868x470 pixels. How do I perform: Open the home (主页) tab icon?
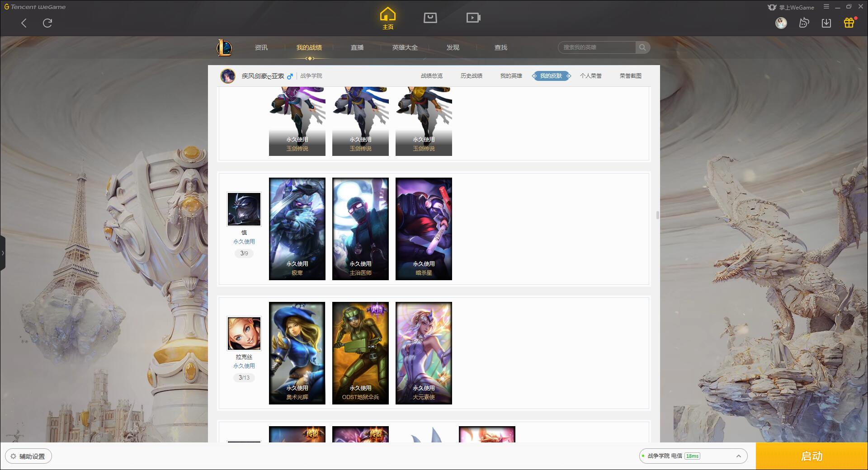388,19
